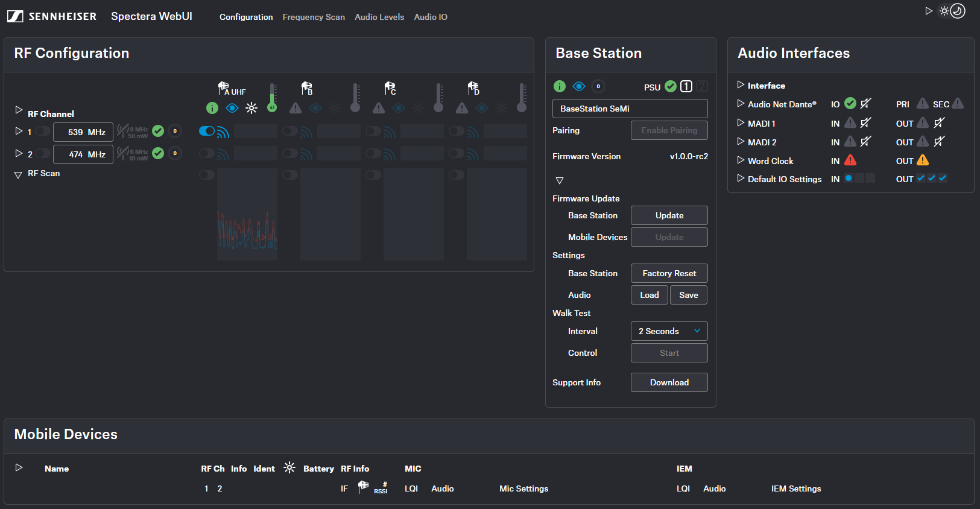This screenshot has height=509, width=980.
Task: Click Factory Reset button
Action: [x=669, y=273]
